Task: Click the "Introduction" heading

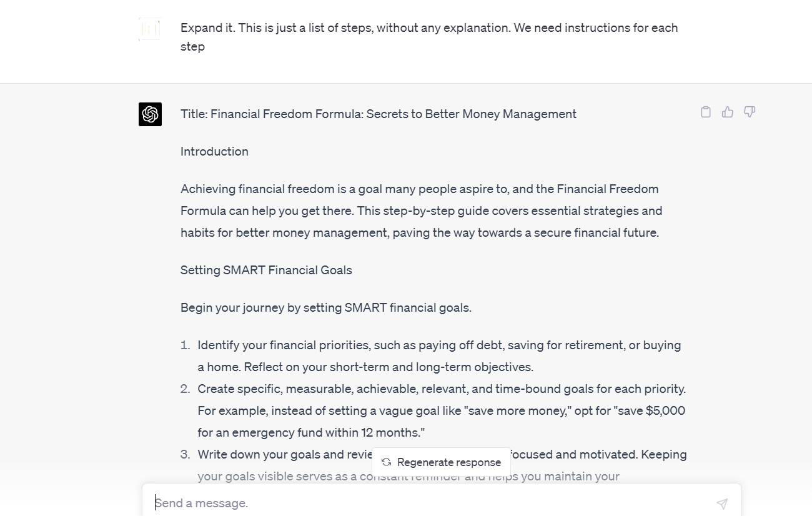Action: point(214,151)
